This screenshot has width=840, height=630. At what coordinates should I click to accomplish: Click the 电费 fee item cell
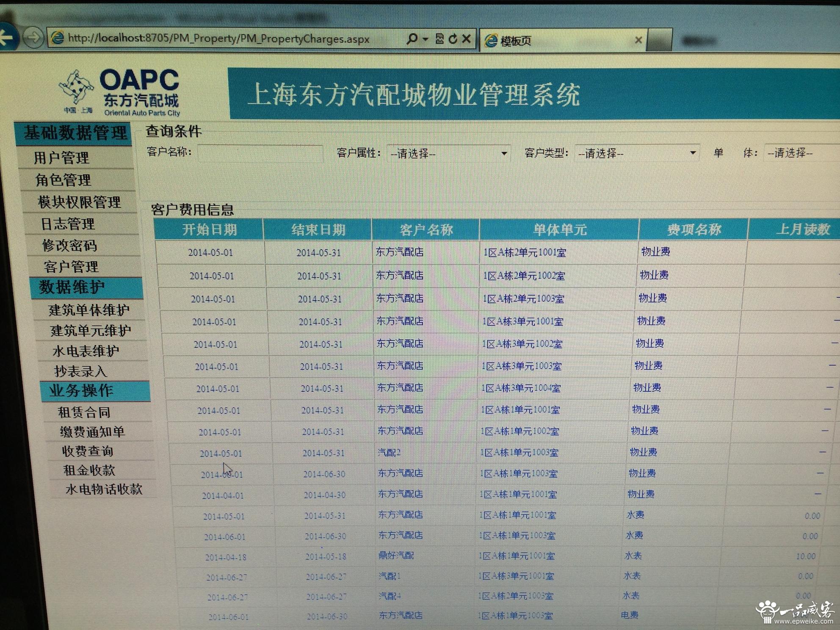pos(630,615)
